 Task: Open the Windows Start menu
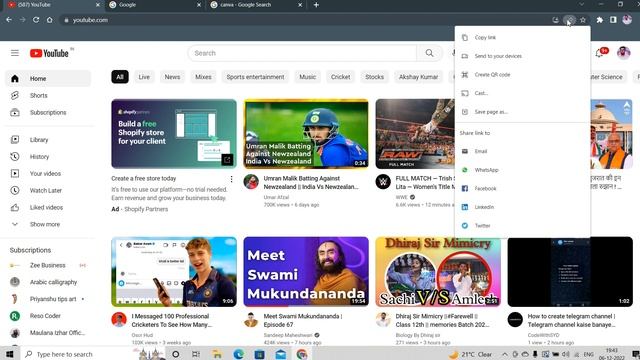[9, 354]
